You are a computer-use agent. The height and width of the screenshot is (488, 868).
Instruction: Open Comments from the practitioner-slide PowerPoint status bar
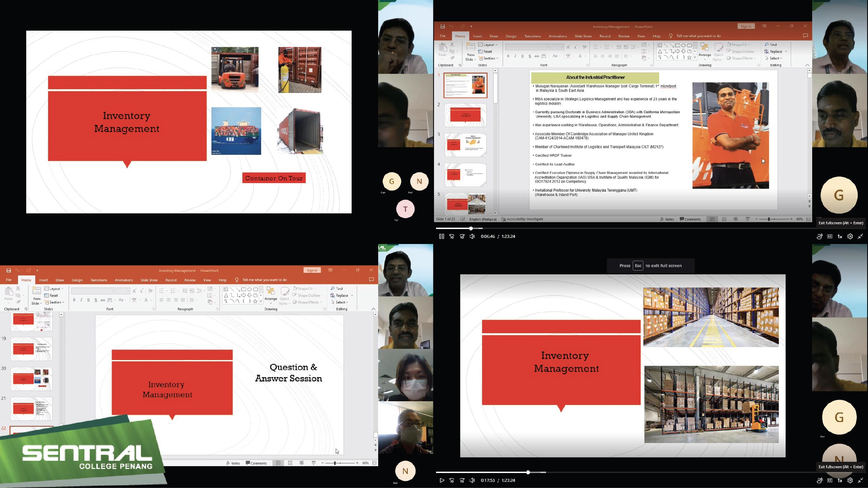(x=690, y=219)
